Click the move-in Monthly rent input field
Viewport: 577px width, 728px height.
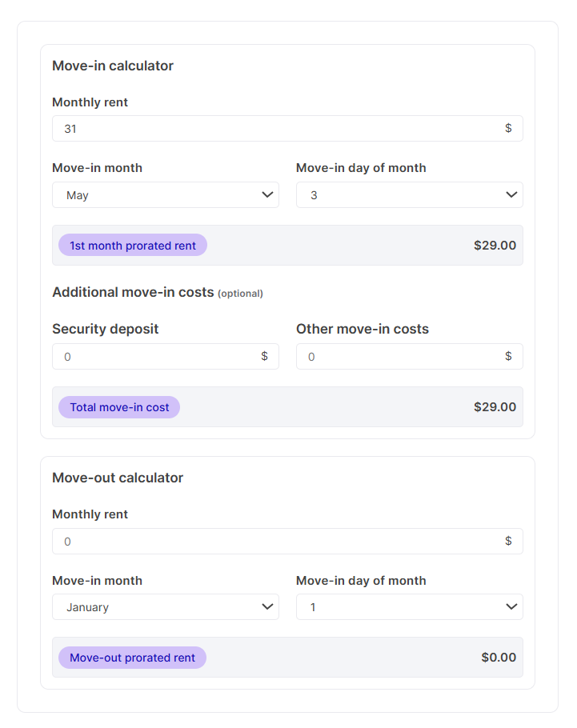tap(287, 129)
